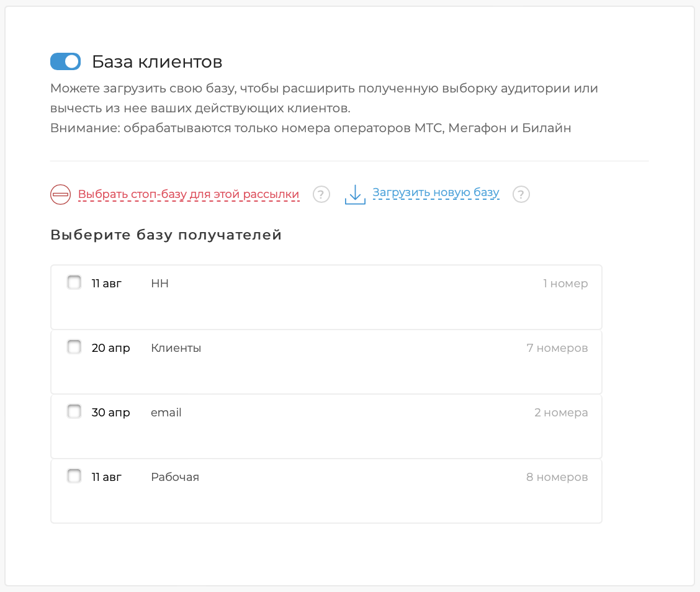This screenshot has width=700, height=592.
Task: Click the blue download arrow icon
Action: point(355,194)
